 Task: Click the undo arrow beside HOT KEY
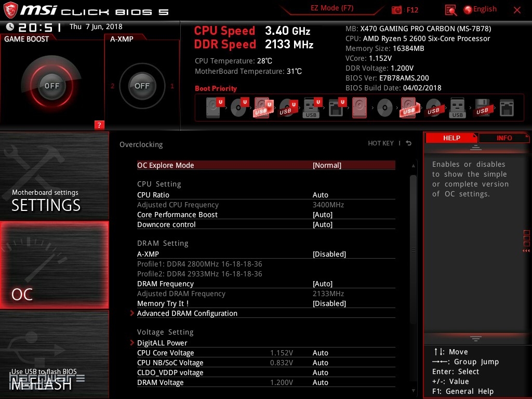[409, 143]
